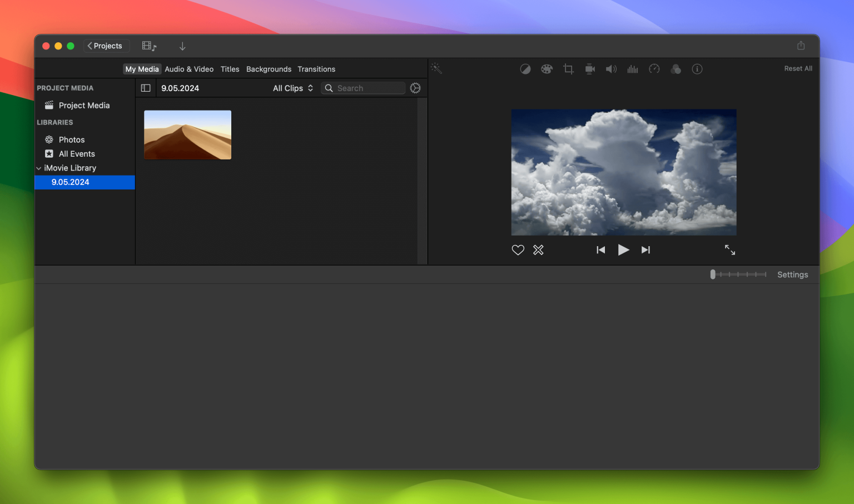This screenshot has height=504, width=854.
Task: Reject the selected clip
Action: 538,249
